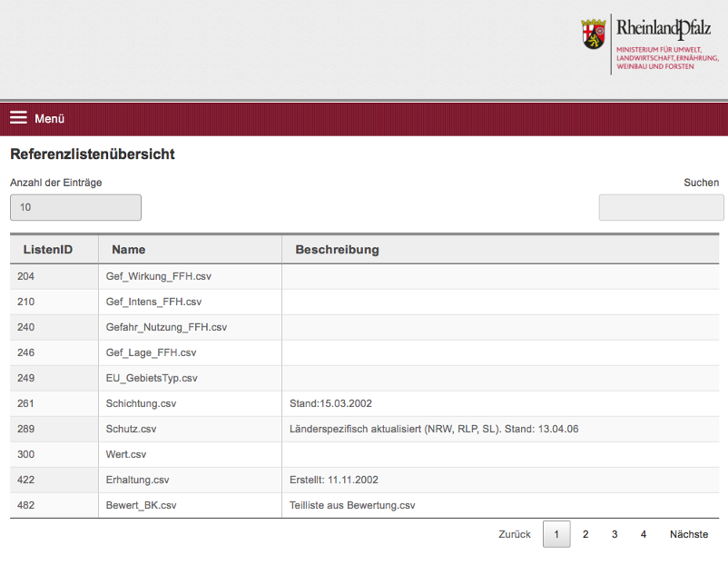The height and width of the screenshot is (575, 728).
Task: Select the EU_GebietsTyp.csv row
Action: [152, 378]
